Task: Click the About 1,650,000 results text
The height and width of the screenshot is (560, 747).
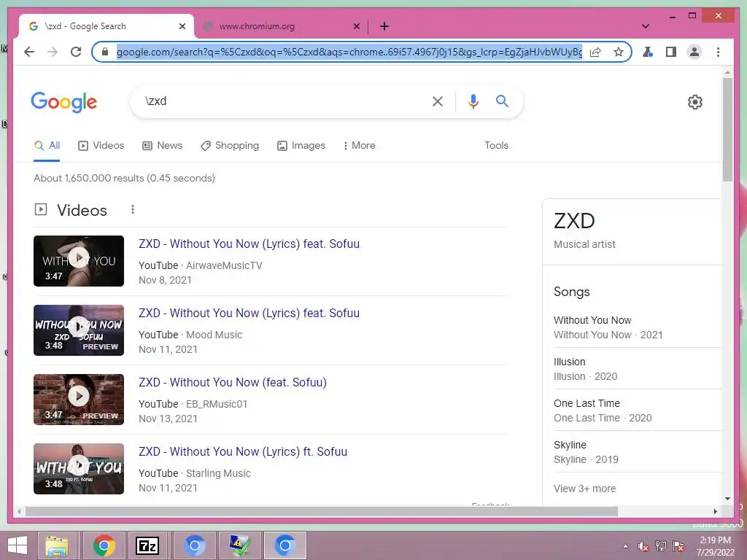Action: (x=124, y=178)
